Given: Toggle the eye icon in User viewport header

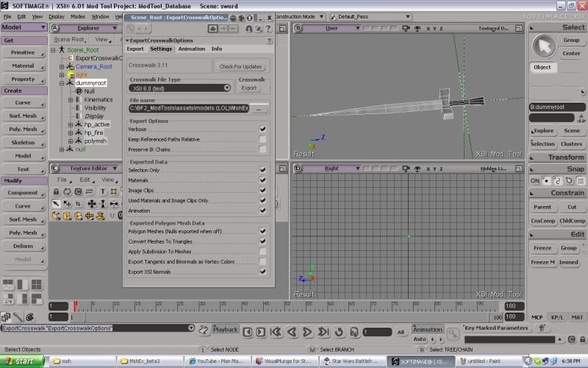Looking at the screenshot, I should pyautogui.click(x=417, y=28).
